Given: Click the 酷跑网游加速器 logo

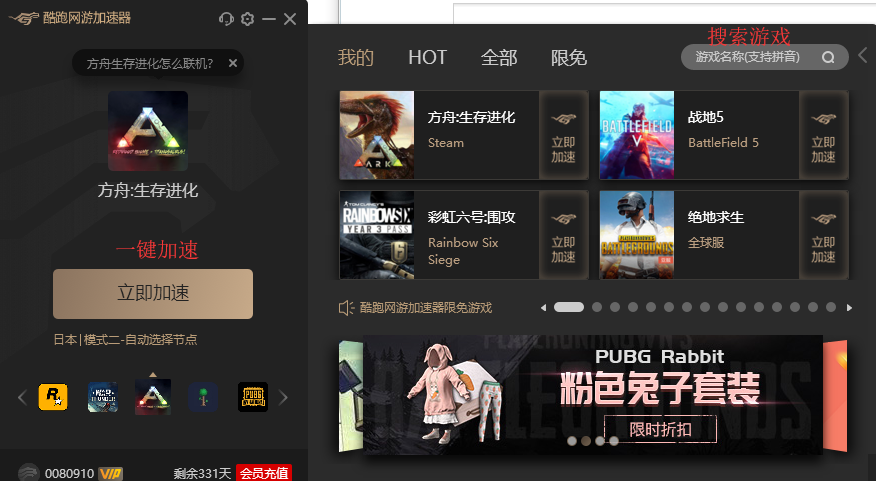Looking at the screenshot, I should coord(70,18).
